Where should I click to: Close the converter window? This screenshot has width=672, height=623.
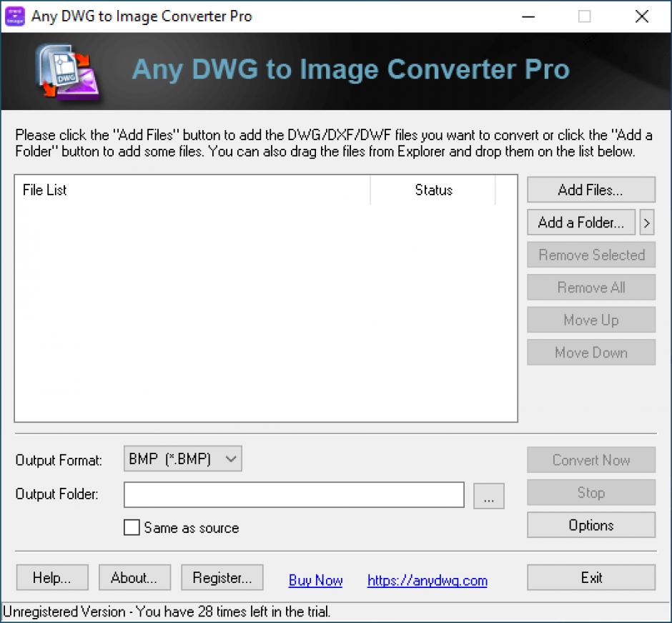(x=641, y=16)
